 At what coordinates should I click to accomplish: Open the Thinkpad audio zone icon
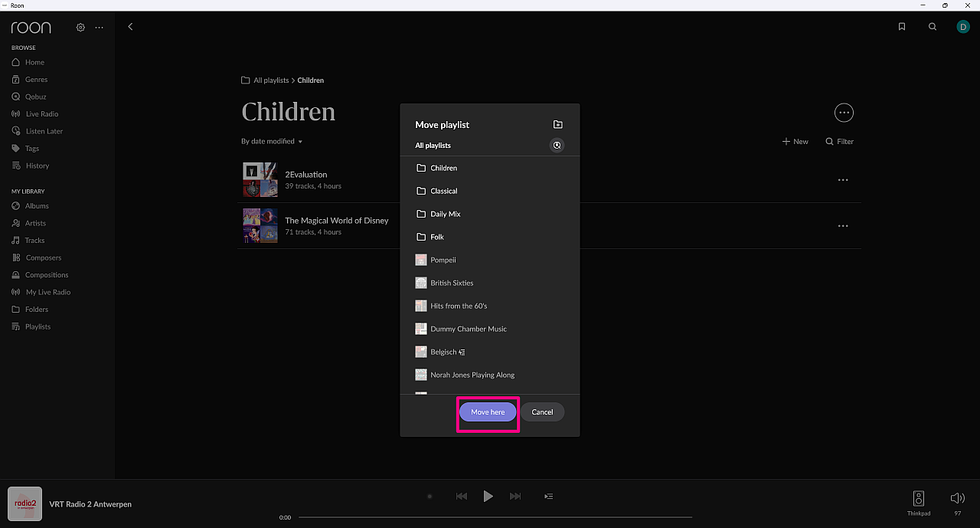(x=919, y=498)
